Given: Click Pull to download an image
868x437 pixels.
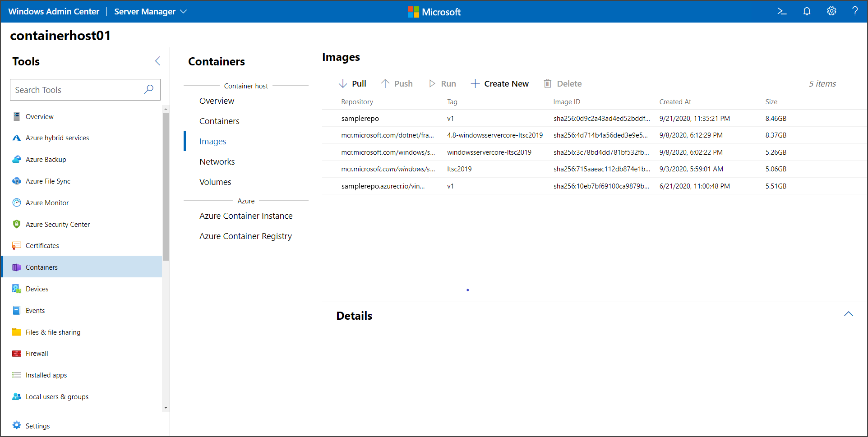Looking at the screenshot, I should click(x=353, y=83).
